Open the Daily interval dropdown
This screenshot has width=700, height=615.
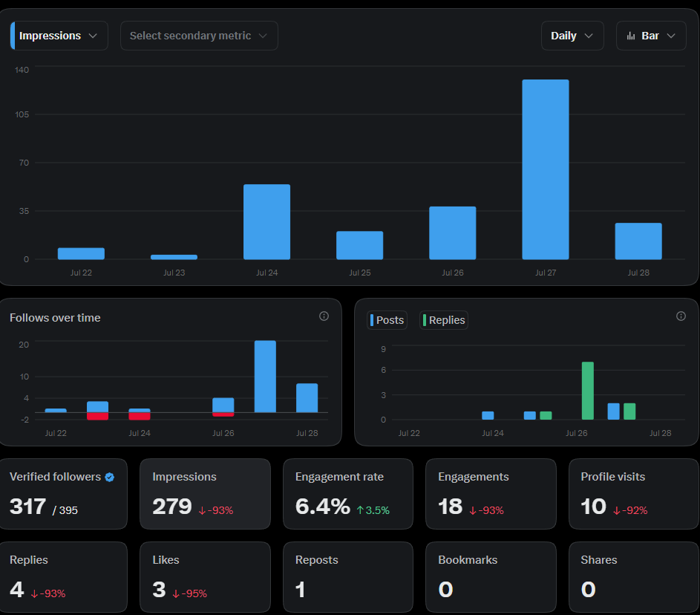(x=572, y=36)
